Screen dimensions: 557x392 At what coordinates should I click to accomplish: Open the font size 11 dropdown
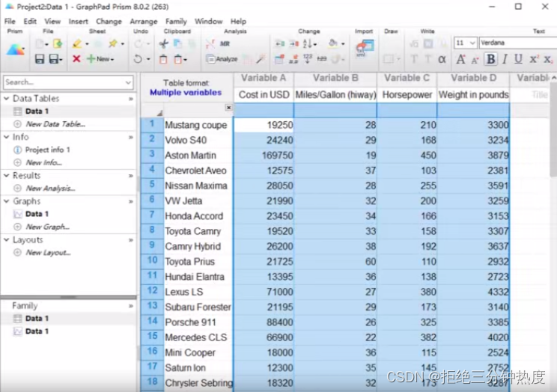point(472,43)
